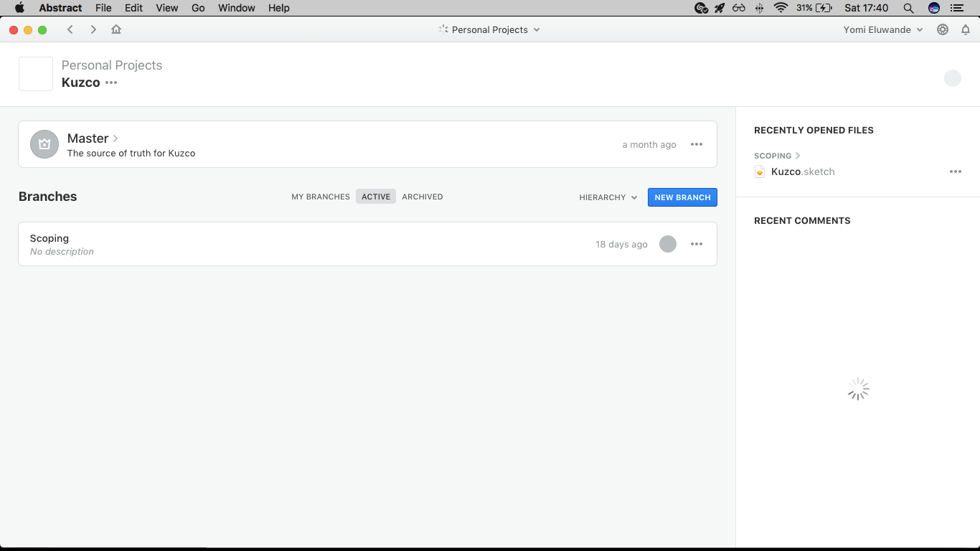The width and height of the screenshot is (980, 551).
Task: Click the 'a month ago' timestamp
Action: click(649, 145)
